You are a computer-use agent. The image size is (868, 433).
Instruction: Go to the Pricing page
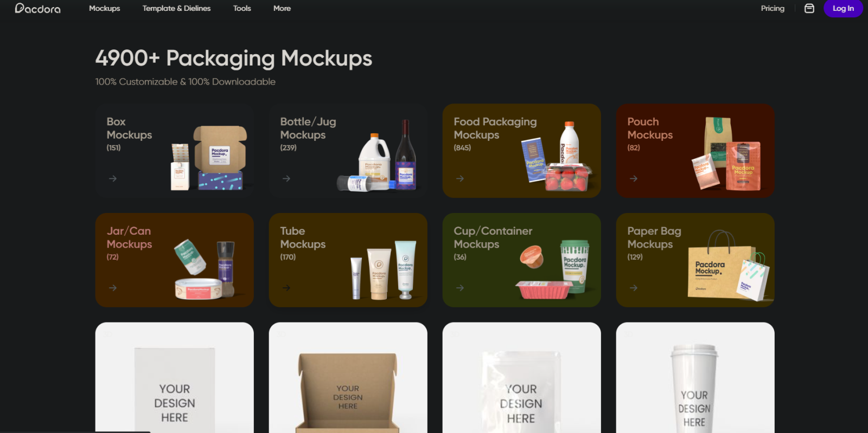click(773, 8)
